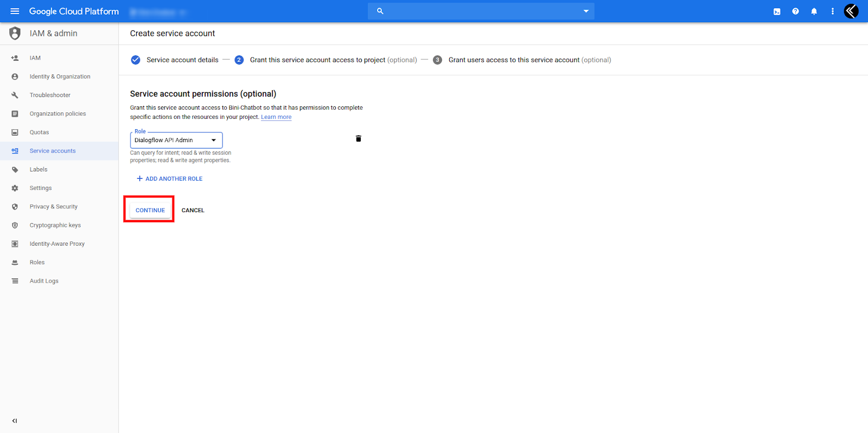Click the Troubleshooter wrench icon

15,95
